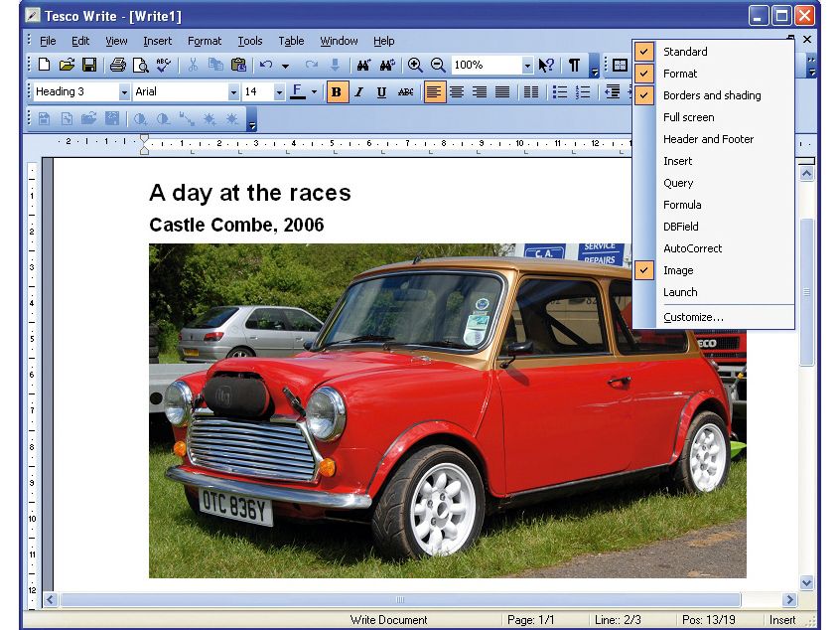
Task: Open the Heading 3 style dropdown
Action: pos(124,92)
